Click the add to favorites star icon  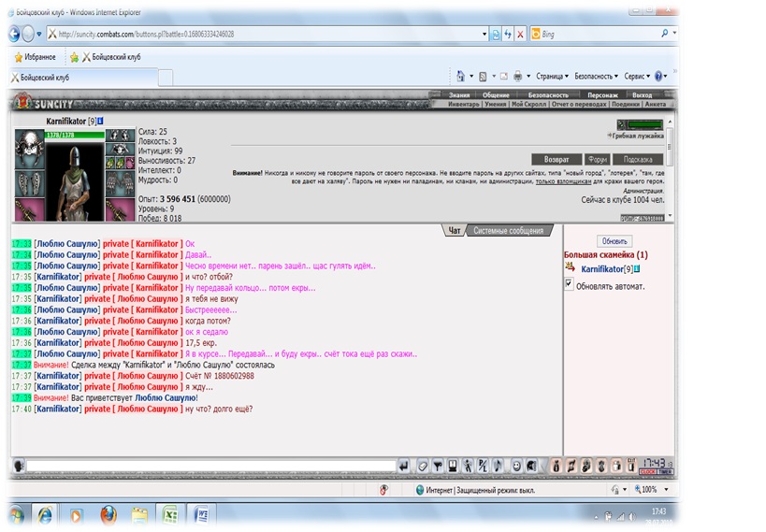74,57
